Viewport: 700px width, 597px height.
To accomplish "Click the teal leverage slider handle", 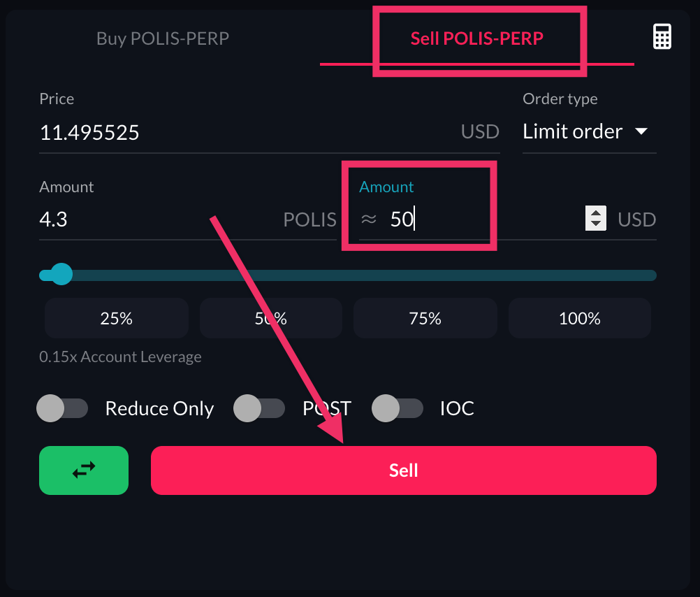I will point(61,275).
